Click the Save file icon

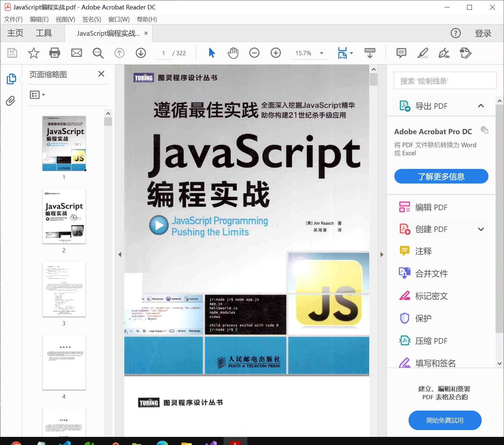(12, 53)
